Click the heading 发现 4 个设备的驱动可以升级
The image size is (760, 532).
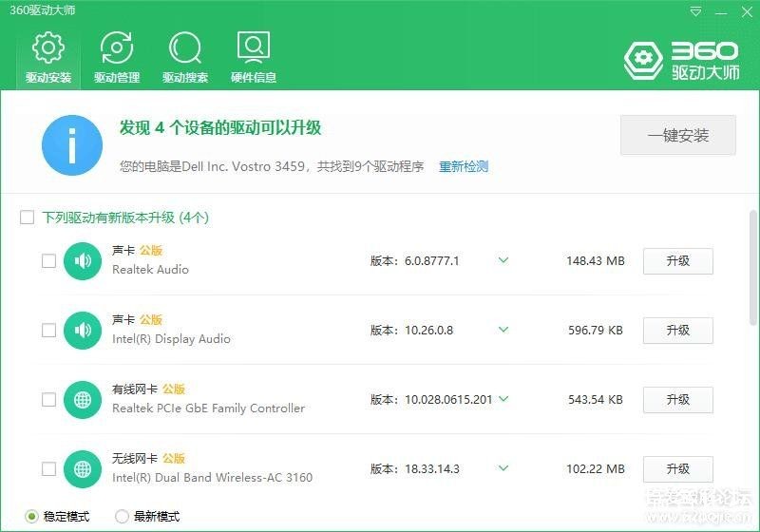point(220,128)
